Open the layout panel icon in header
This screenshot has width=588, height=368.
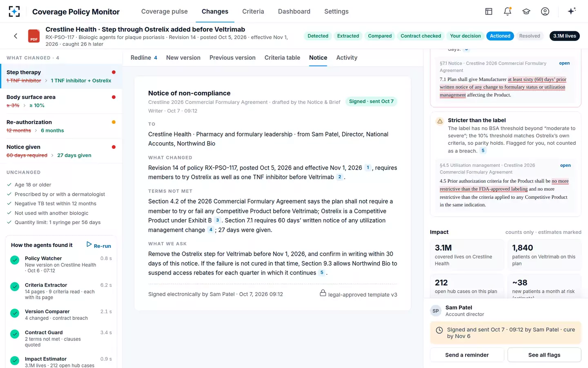coord(488,11)
